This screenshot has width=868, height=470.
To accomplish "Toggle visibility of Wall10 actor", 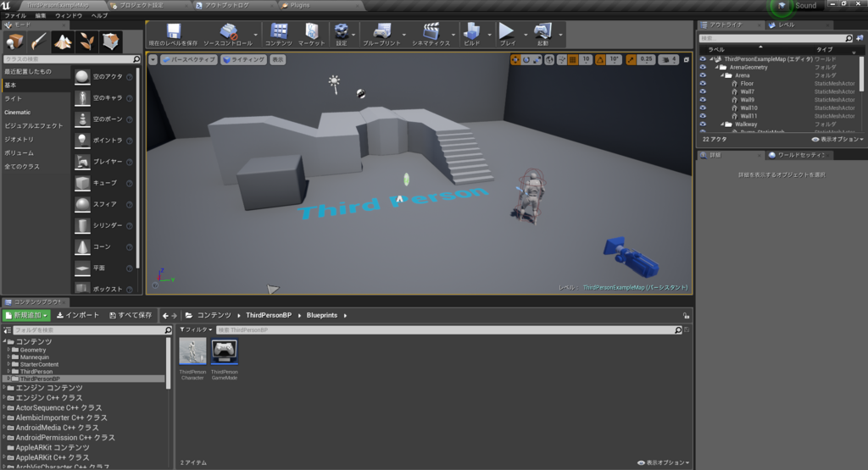I will click(x=703, y=108).
